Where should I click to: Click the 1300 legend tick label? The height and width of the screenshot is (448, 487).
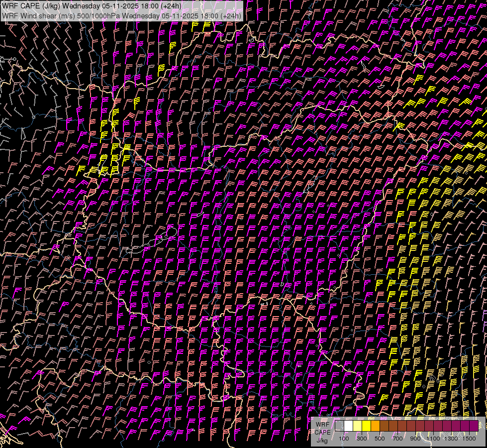[451, 439]
